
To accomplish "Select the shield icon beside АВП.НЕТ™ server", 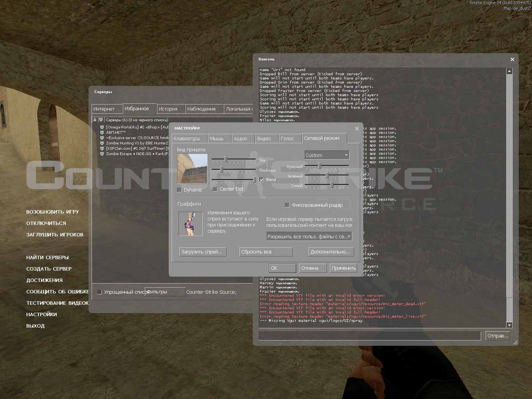I will (x=101, y=132).
